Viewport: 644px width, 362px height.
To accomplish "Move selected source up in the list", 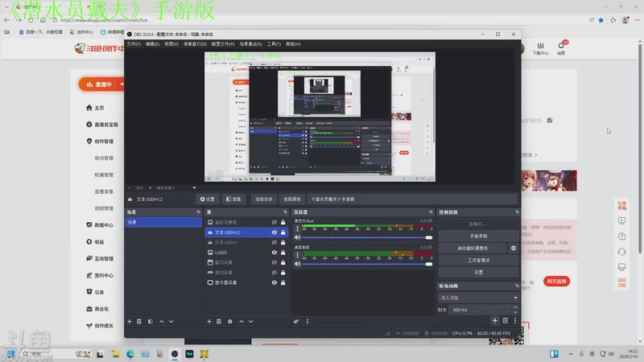I will pyautogui.click(x=241, y=321).
